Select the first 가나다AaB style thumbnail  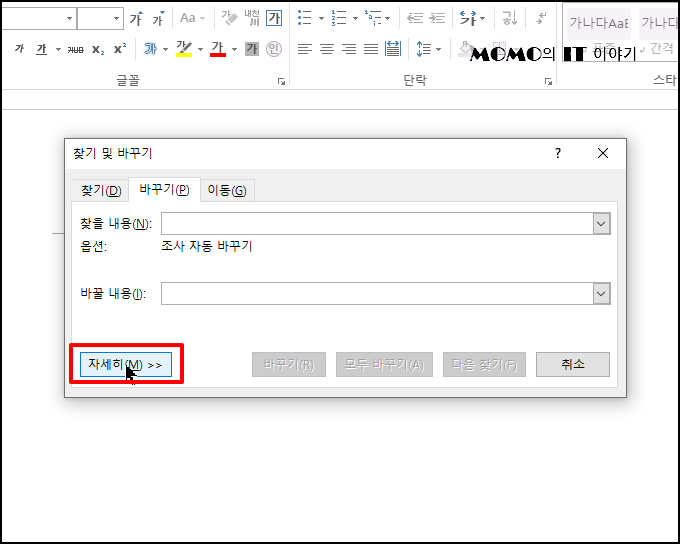point(599,23)
